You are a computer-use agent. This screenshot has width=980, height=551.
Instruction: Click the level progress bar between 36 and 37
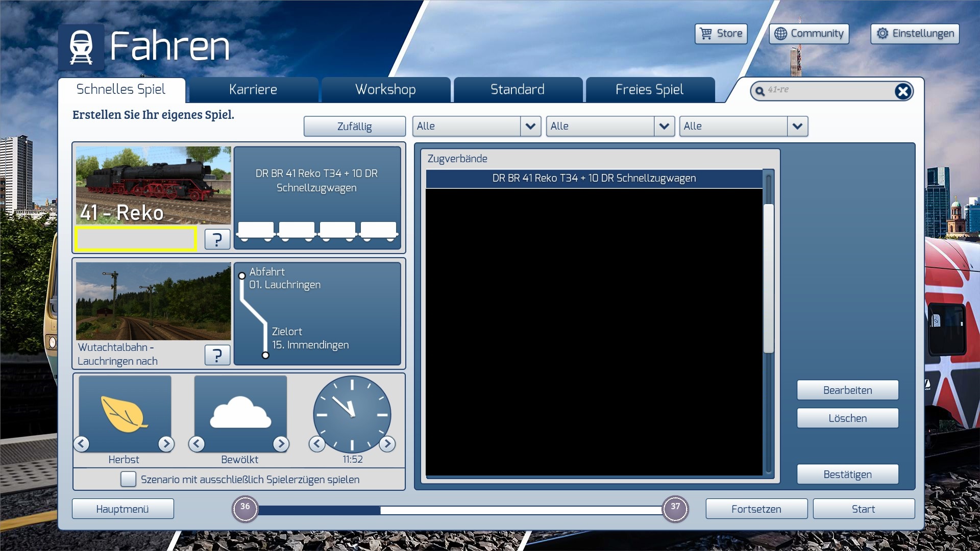pyautogui.click(x=459, y=510)
